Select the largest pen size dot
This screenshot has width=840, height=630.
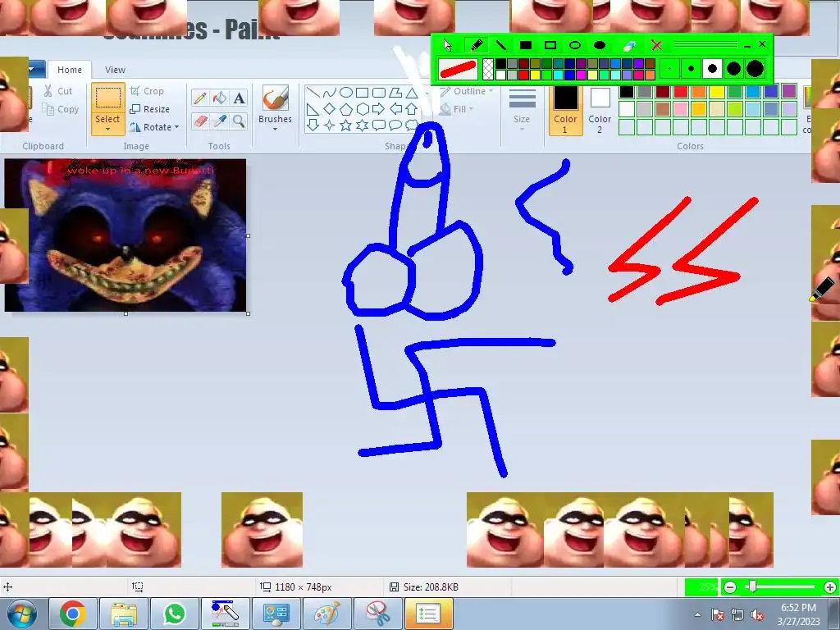click(x=755, y=69)
